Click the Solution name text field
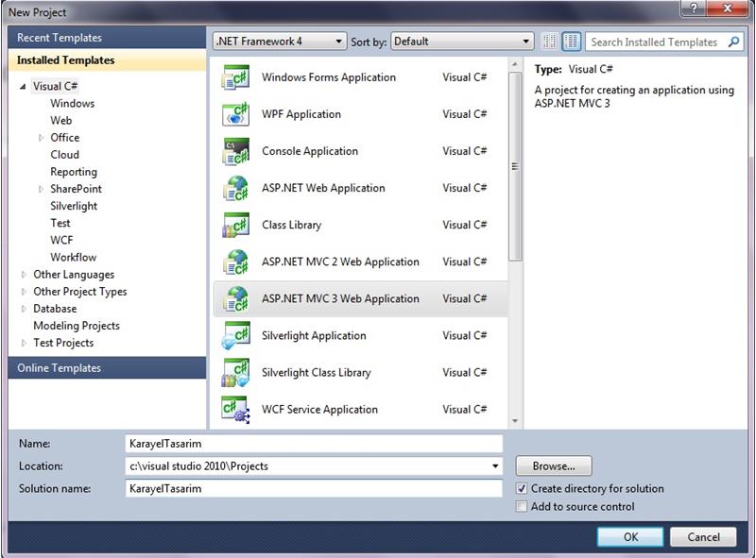756x558 pixels. tap(314, 489)
